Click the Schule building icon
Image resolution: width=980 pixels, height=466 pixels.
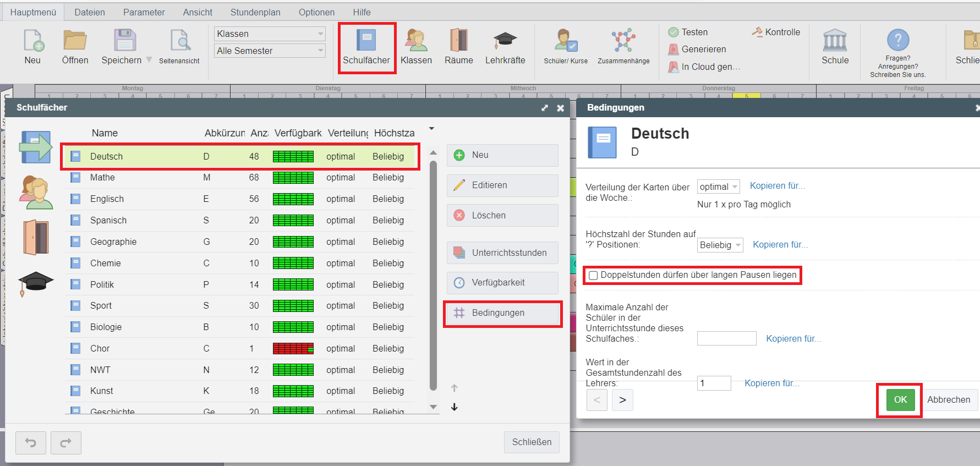(835, 41)
